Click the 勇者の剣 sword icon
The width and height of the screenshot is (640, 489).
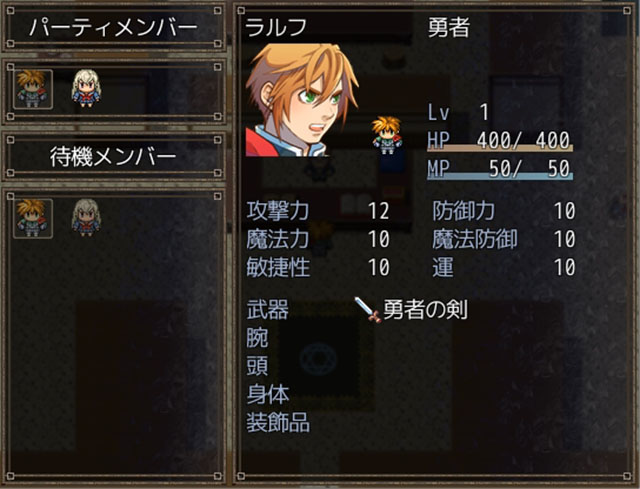pyautogui.click(x=367, y=310)
